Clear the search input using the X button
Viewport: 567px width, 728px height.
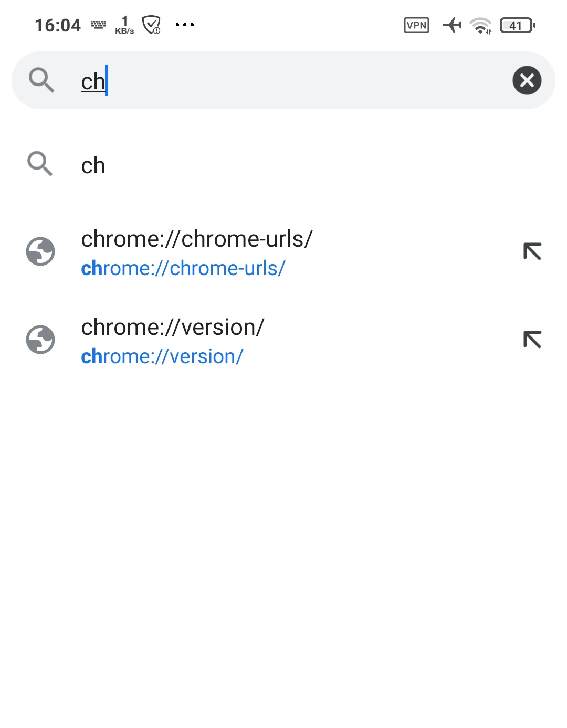tap(527, 80)
